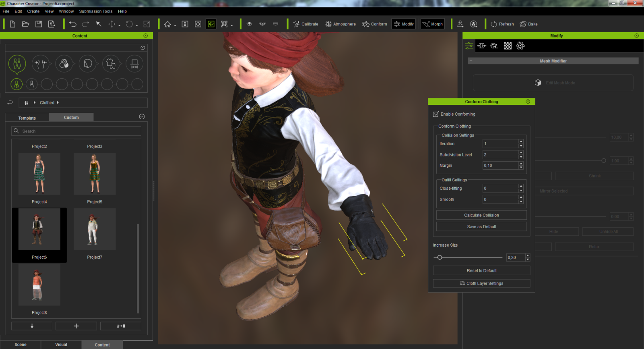Select the Home view icon

(167, 24)
